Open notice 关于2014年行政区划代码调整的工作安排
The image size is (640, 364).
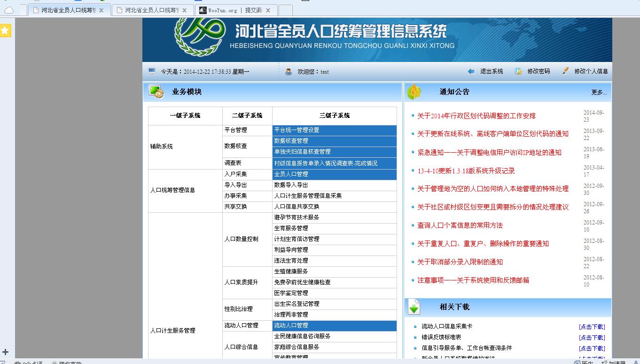point(476,116)
